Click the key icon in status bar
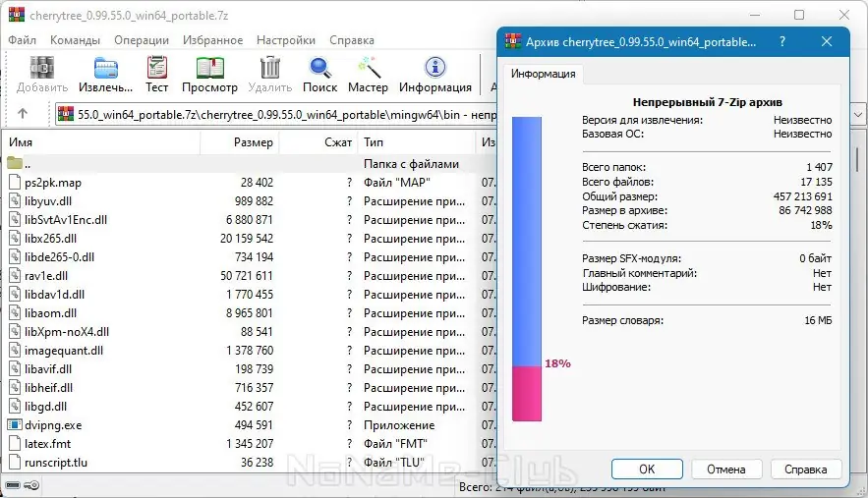 click(x=31, y=485)
